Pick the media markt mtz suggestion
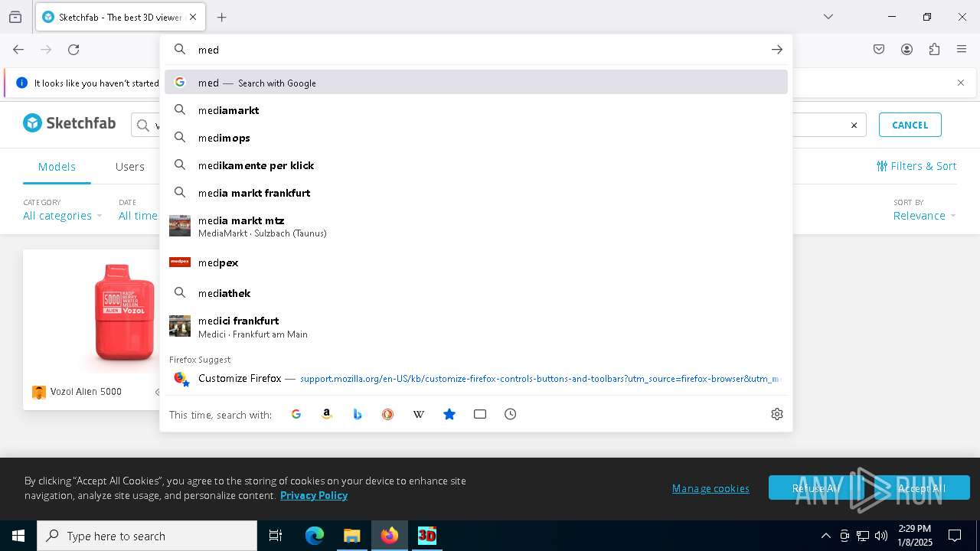 pyautogui.click(x=476, y=227)
